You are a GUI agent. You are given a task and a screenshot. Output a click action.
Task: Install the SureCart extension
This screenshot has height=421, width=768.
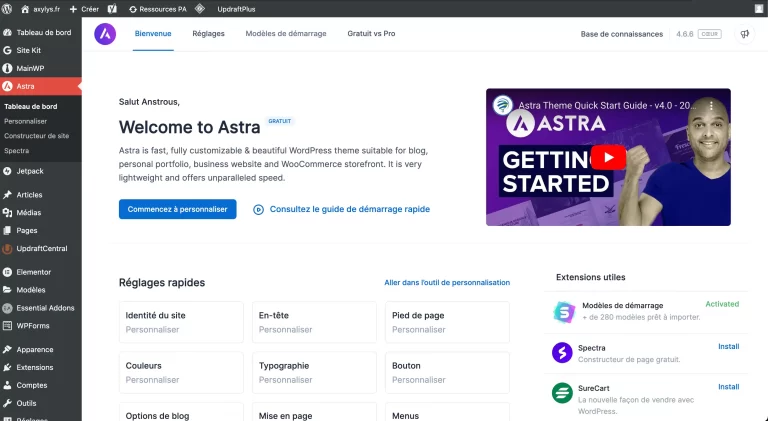coord(728,387)
